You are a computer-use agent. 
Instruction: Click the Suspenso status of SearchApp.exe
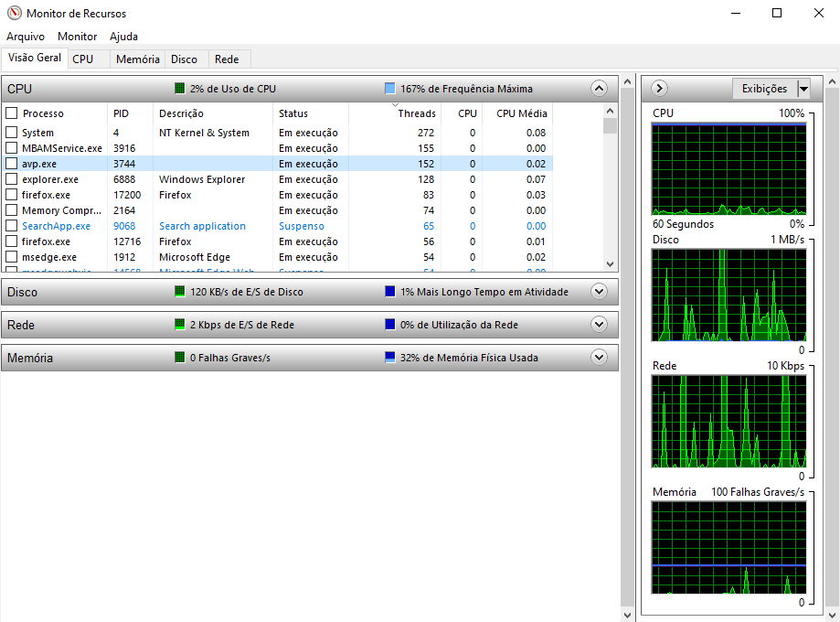[301, 226]
